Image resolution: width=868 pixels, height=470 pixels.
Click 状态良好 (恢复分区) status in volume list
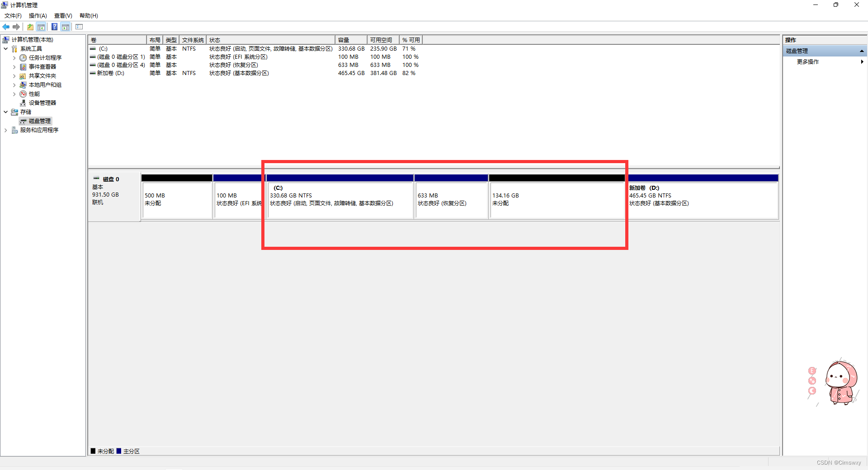[234, 65]
